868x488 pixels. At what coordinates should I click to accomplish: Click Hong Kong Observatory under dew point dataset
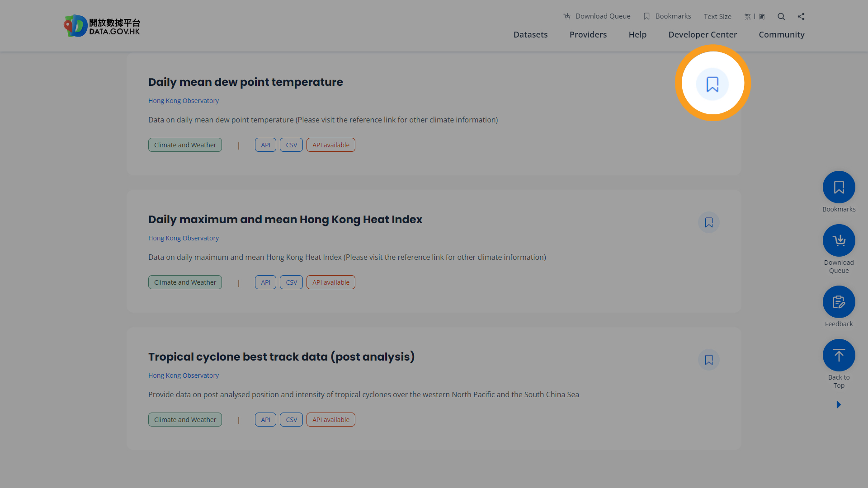click(184, 101)
